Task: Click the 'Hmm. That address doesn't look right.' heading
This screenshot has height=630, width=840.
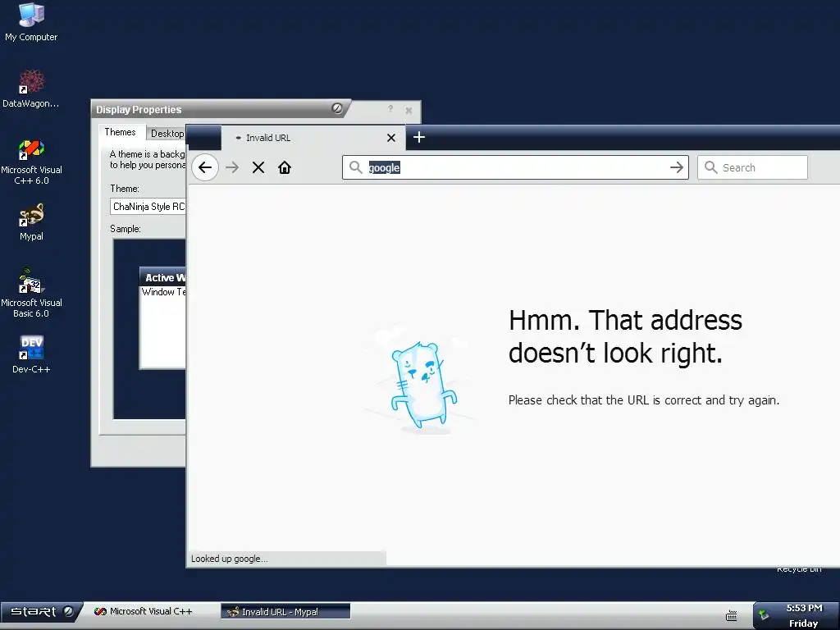Action: tap(625, 336)
